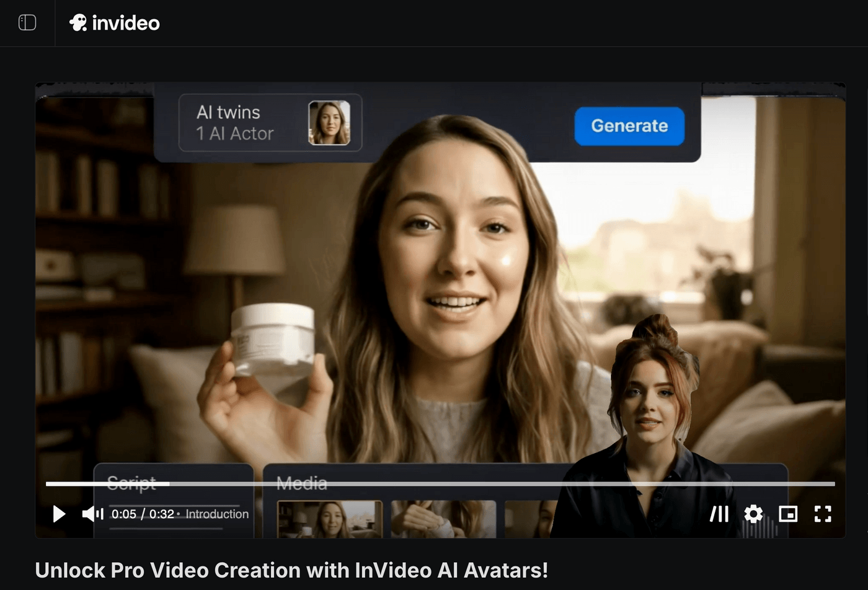Viewport: 868px width, 590px height.
Task: Seek to the middle of the progress bar
Action: point(440,483)
